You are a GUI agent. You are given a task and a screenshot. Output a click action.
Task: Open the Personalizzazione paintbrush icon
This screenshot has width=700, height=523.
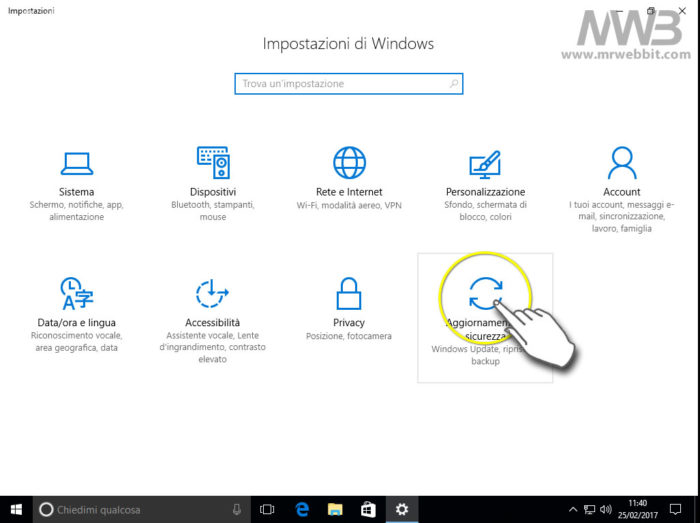click(x=485, y=165)
